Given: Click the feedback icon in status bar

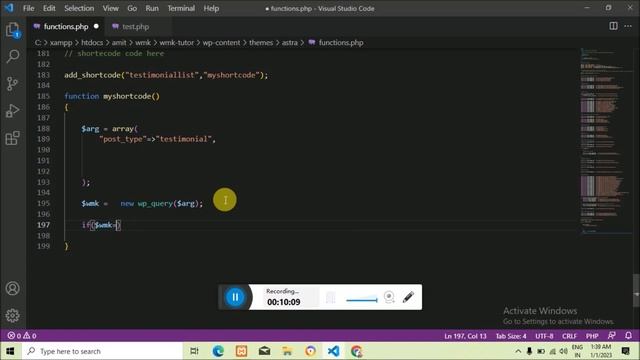Looking at the screenshot, I should 611,336.
